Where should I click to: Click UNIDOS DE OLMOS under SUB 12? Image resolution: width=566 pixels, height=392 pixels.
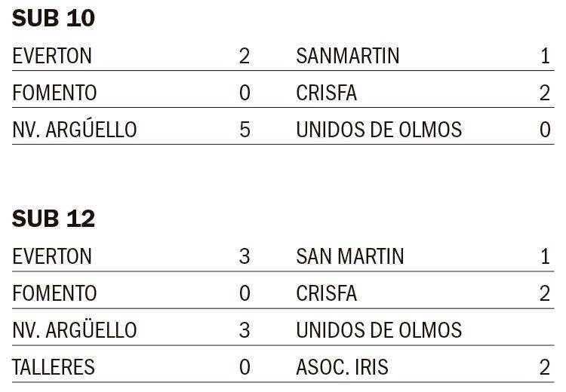tap(379, 330)
